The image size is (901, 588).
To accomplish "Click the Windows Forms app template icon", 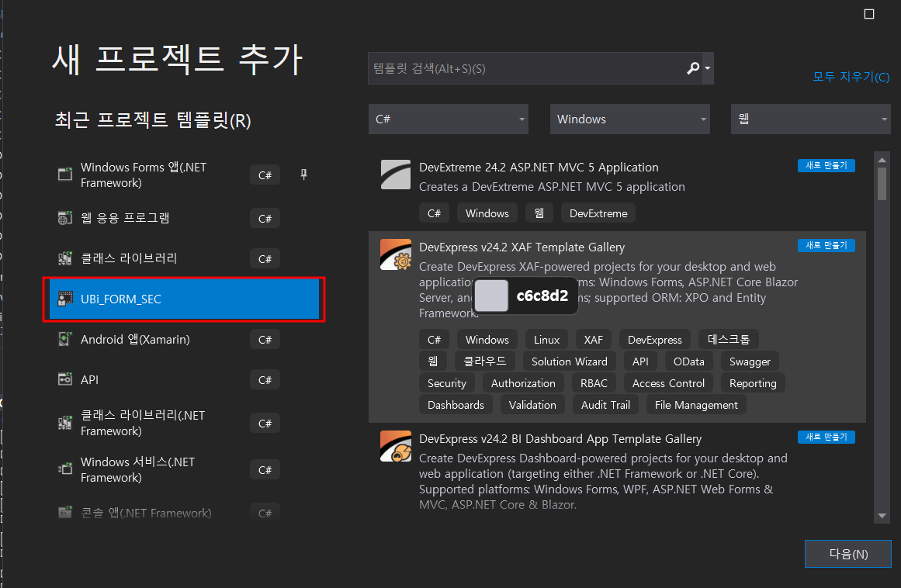I will (65, 174).
